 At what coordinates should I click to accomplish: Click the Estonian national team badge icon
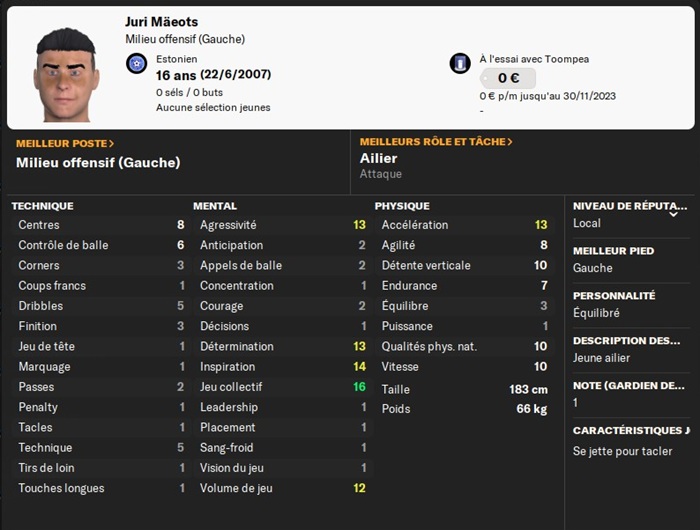coord(137,65)
